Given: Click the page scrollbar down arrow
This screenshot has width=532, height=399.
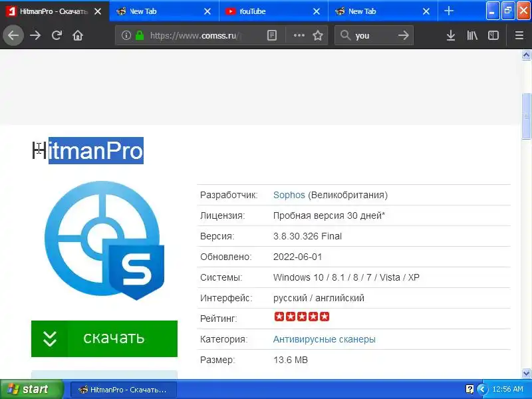Looking at the screenshot, I should pos(526,374).
